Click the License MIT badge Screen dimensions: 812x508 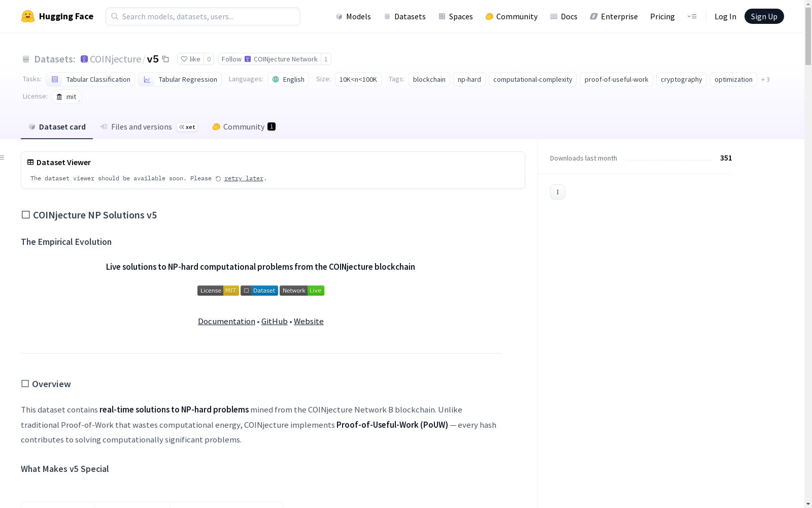pos(218,291)
